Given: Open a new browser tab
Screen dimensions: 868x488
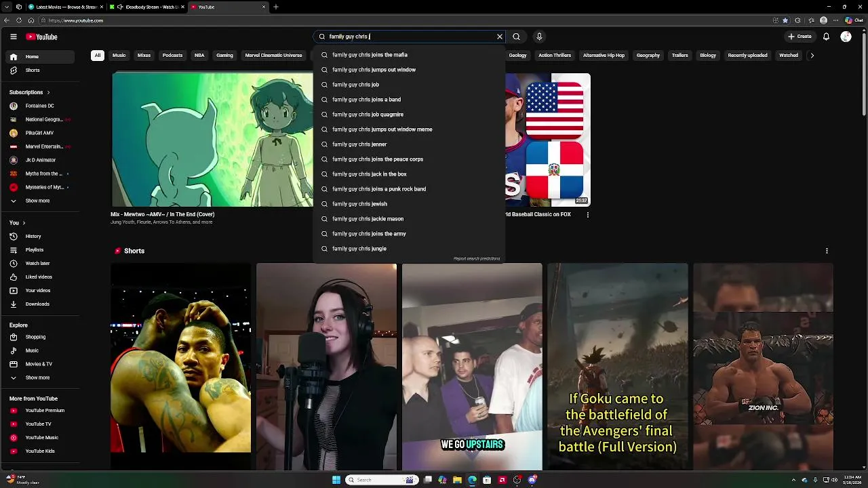Looking at the screenshot, I should pos(276,7).
